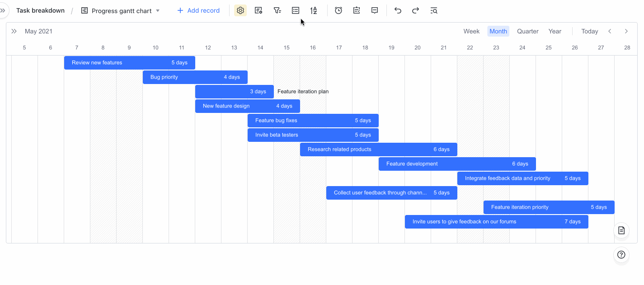Switch timeline scale to Week
Viewport: 644px width, 285px height.
coord(471,31)
